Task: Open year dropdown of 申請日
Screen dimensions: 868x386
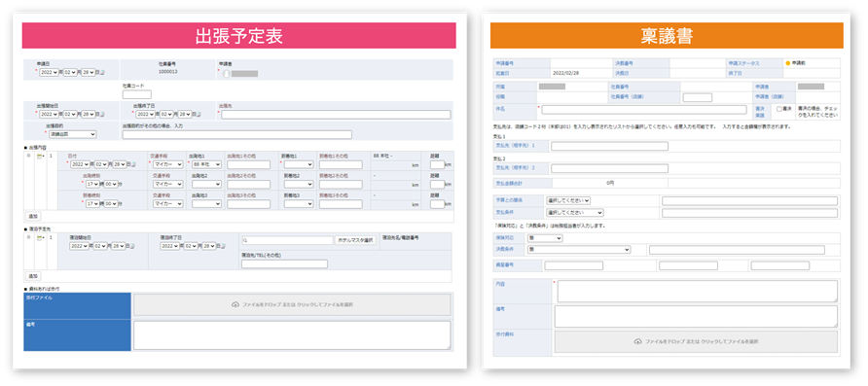Action: click(50, 73)
